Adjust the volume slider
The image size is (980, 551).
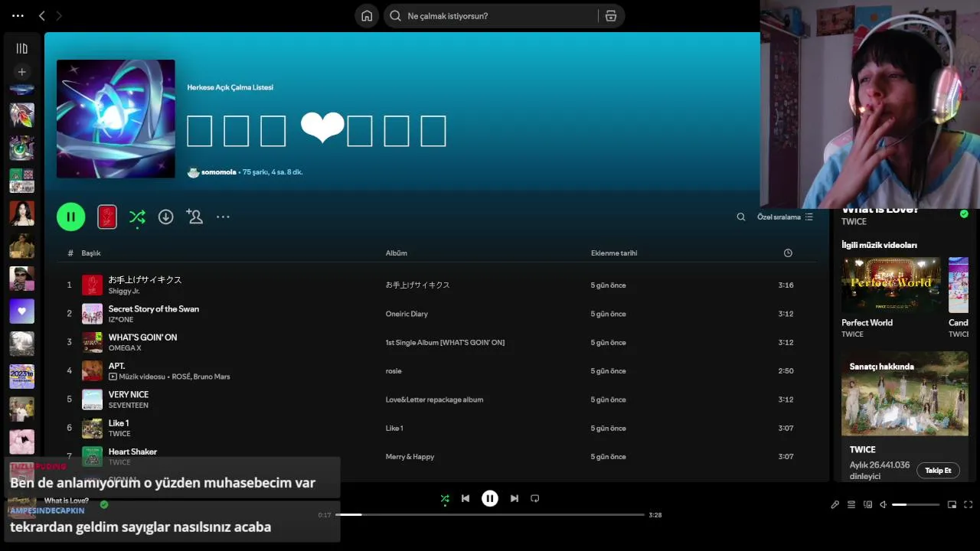click(x=916, y=504)
